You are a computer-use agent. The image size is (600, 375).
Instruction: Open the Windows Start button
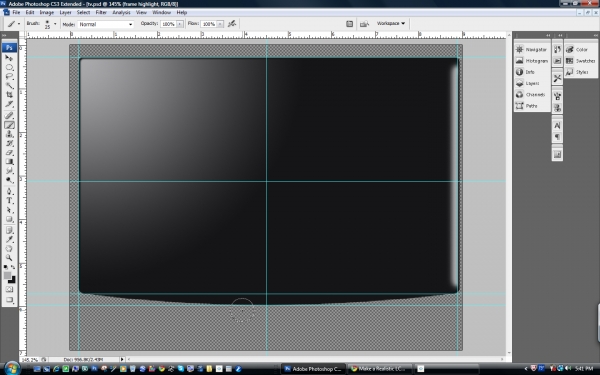click(x=12, y=368)
